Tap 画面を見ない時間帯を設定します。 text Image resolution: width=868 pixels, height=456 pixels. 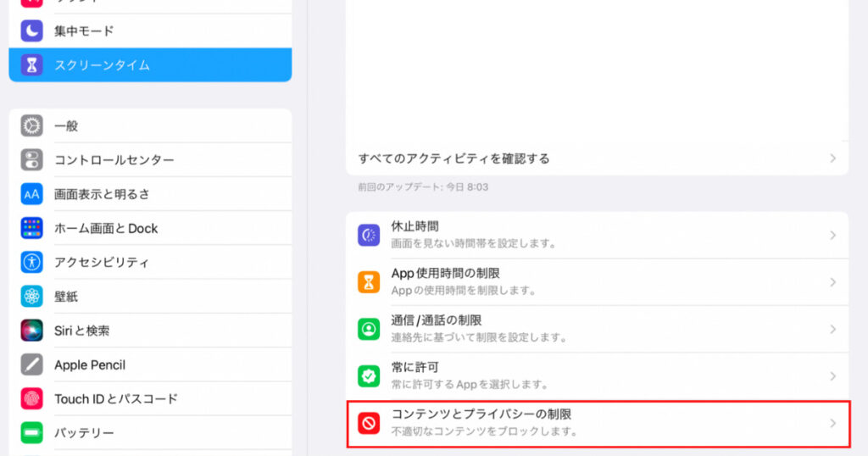click(474, 243)
